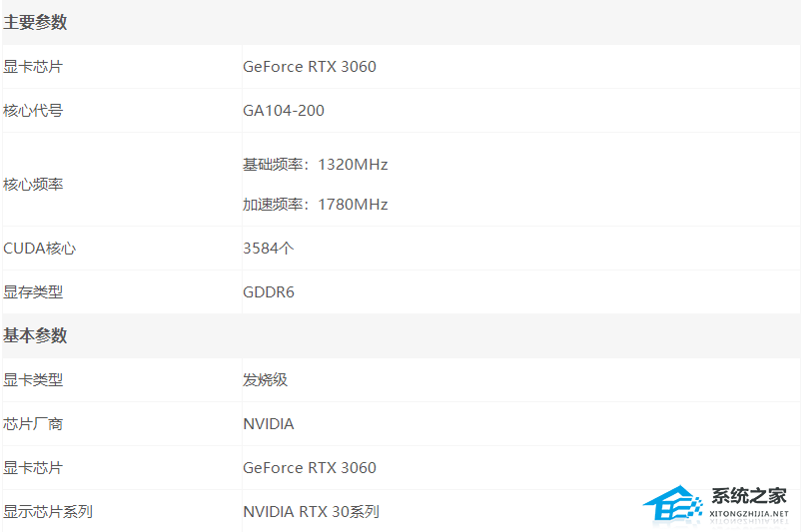The width and height of the screenshot is (804, 532).
Task: Click the 基本参数 section header
Action: [x=36, y=335]
